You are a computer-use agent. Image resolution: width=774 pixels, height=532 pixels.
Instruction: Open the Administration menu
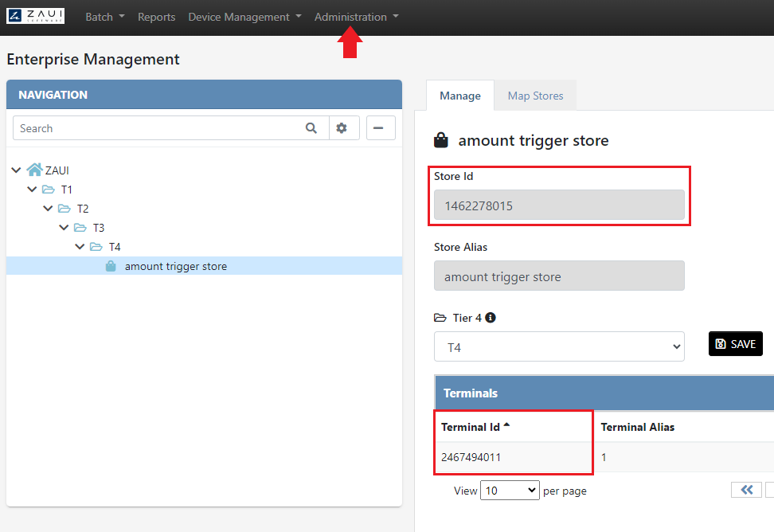[x=356, y=17]
